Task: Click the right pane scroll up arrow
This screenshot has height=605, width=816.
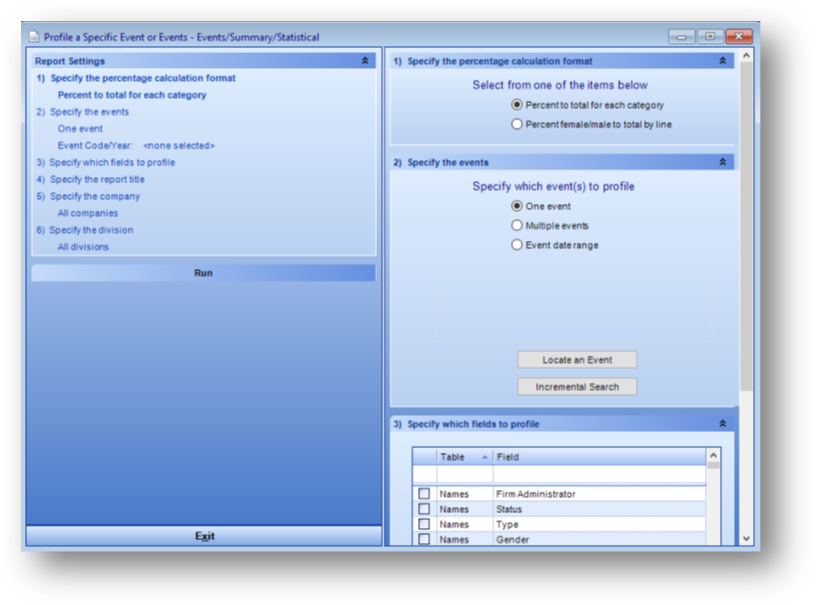Action: point(746,55)
